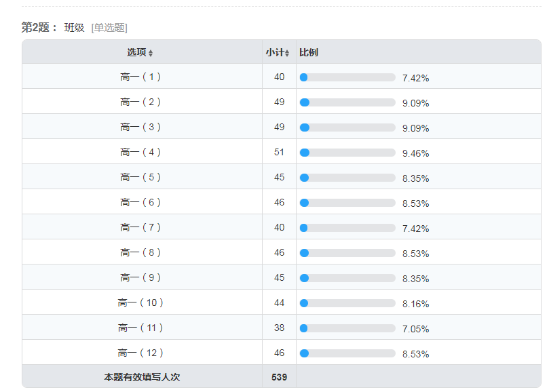Screen dimensions: 549x392
Task: Click 高一（5）row label
Action: 140,177
